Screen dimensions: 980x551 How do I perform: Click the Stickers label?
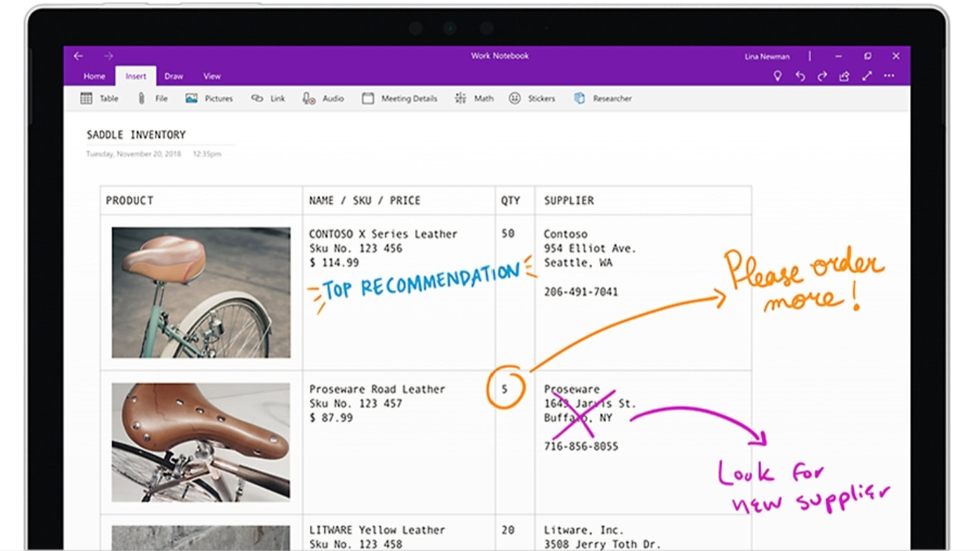coord(541,99)
